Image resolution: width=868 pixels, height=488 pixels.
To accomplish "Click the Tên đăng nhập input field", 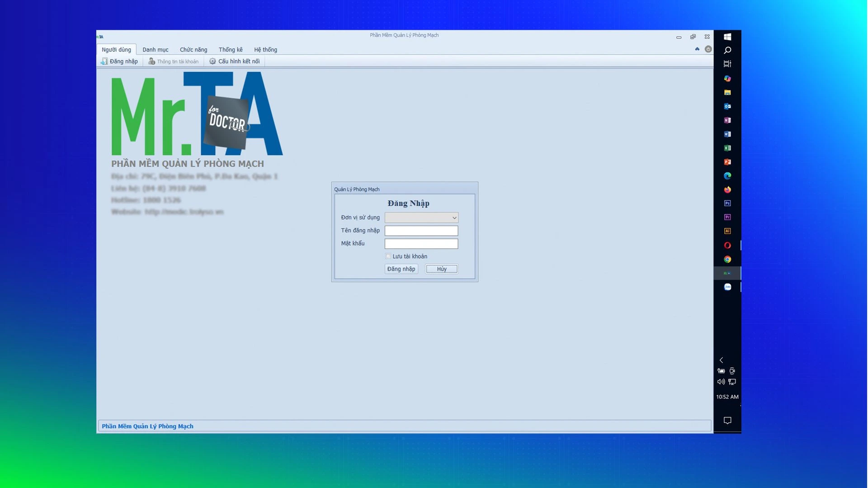I will pos(421,231).
